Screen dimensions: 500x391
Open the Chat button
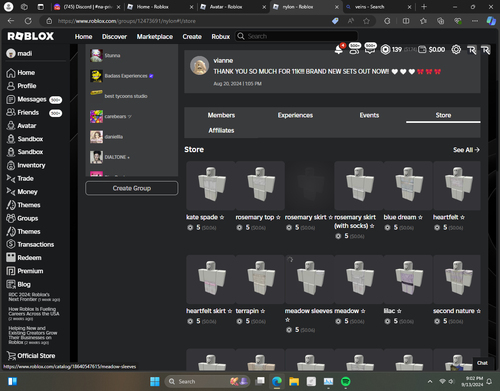pyautogui.click(x=482, y=363)
